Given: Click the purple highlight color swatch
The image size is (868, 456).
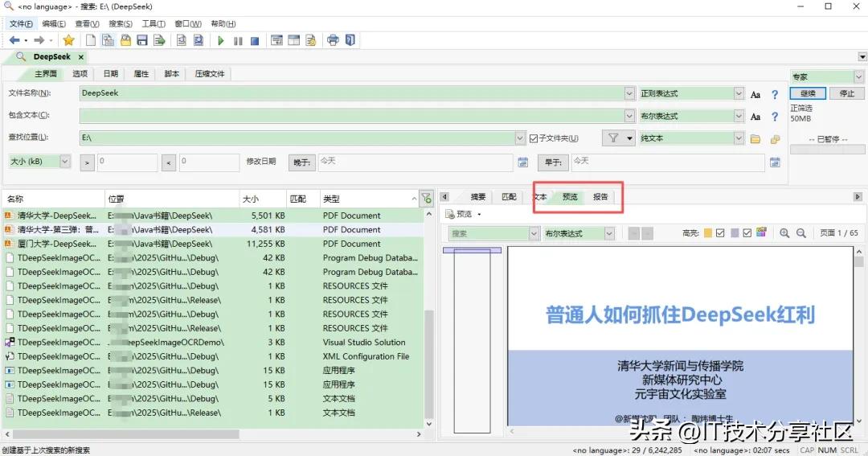Looking at the screenshot, I should [735, 233].
